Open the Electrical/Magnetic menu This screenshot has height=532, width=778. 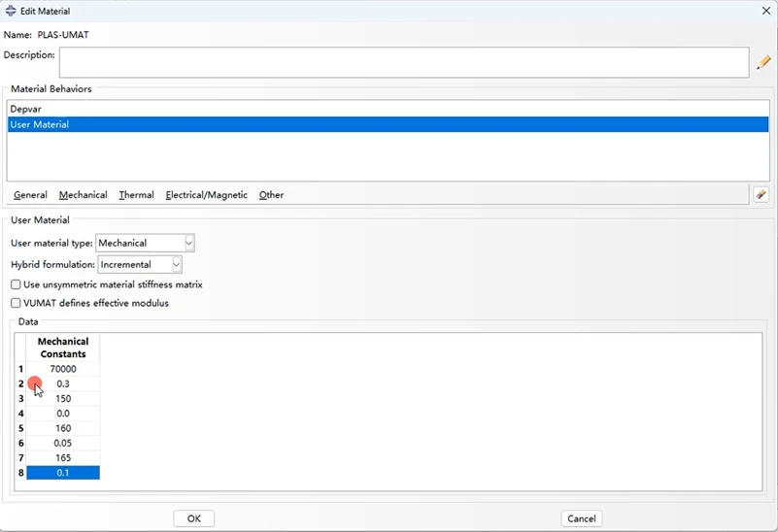coord(207,195)
